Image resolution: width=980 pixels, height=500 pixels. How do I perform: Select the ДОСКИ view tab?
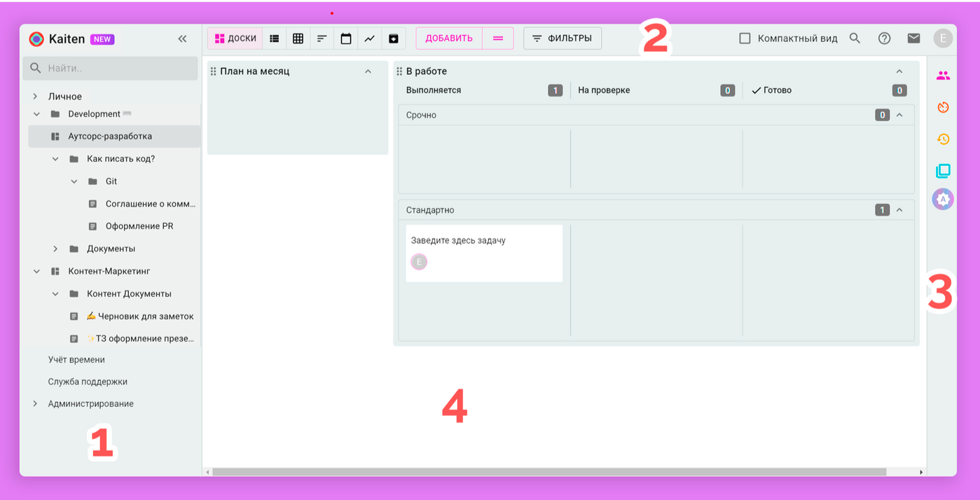coord(235,39)
